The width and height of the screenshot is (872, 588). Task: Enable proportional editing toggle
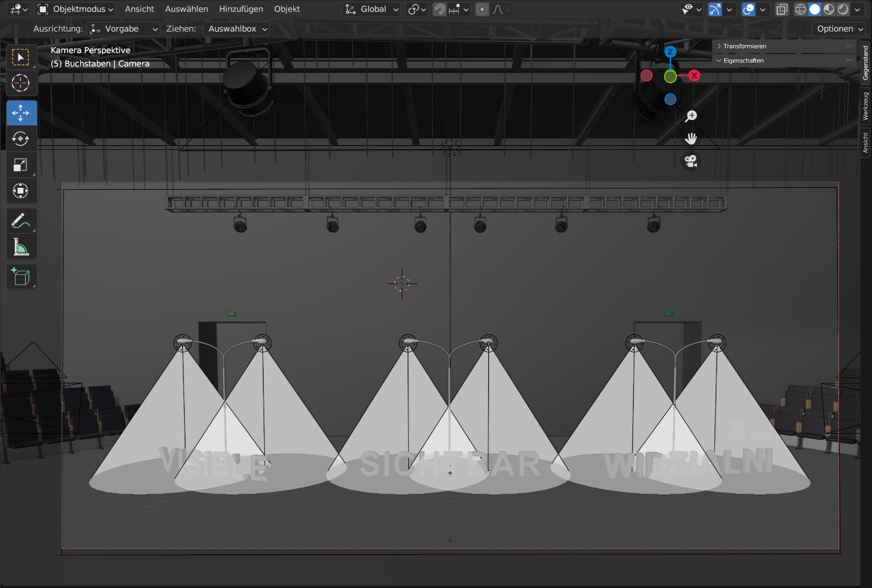point(482,10)
